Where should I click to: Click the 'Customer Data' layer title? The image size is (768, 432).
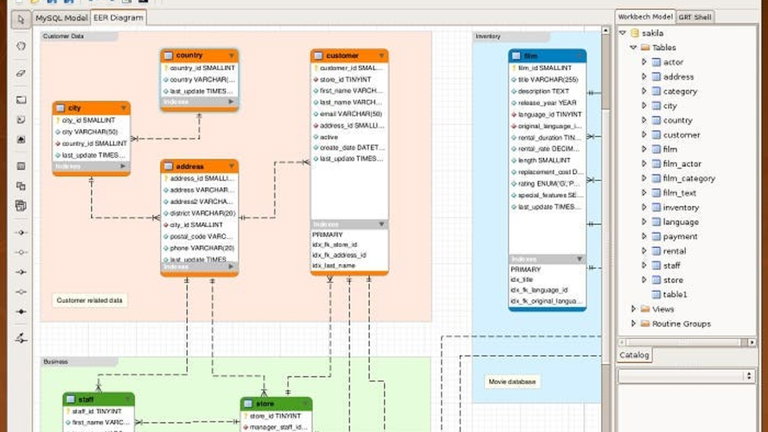pyautogui.click(x=63, y=36)
